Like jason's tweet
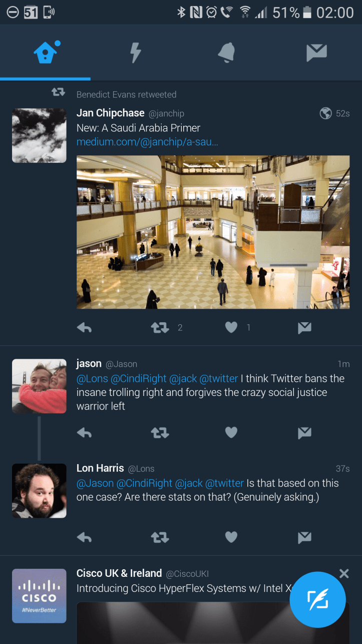 (x=231, y=433)
